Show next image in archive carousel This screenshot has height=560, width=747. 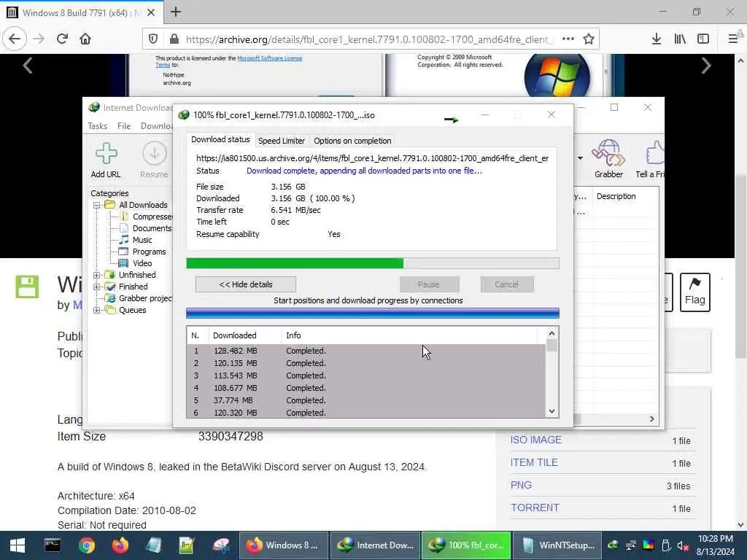click(x=706, y=66)
